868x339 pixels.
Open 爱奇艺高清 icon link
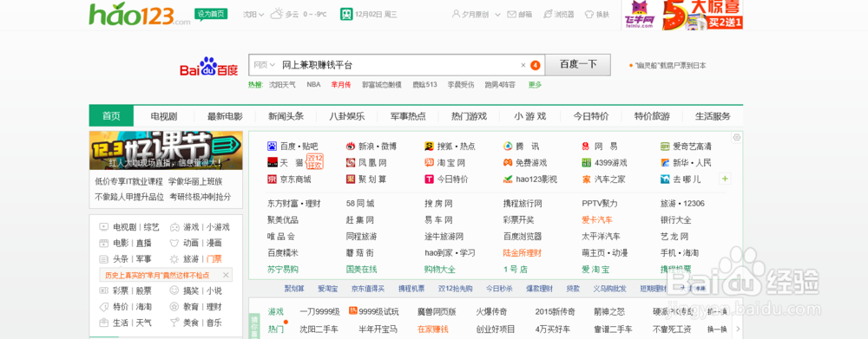(666, 147)
